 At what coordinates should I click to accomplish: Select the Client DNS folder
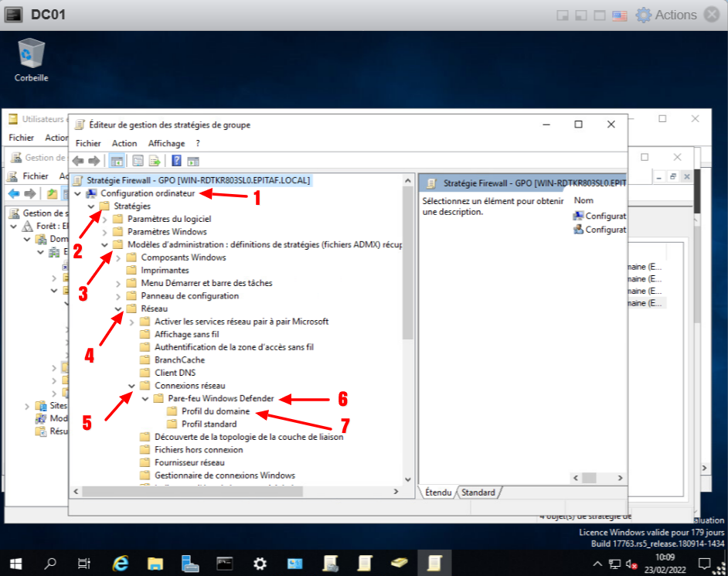click(x=175, y=373)
